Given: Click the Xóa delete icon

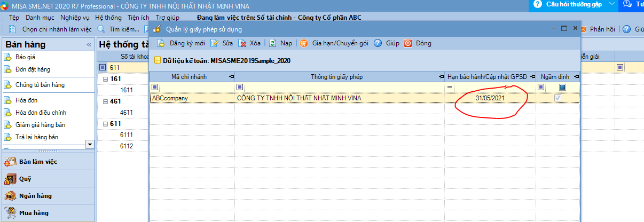Looking at the screenshot, I should tap(242, 43).
